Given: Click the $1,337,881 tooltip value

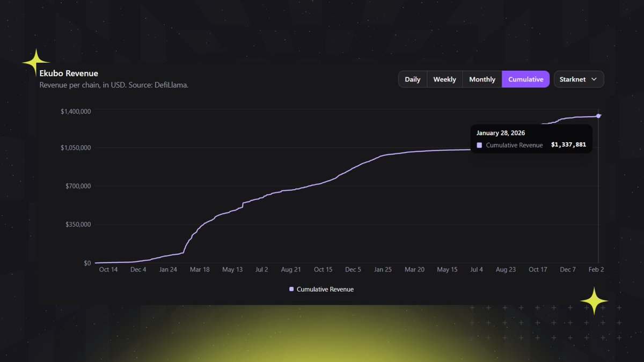Looking at the screenshot, I should [x=568, y=145].
